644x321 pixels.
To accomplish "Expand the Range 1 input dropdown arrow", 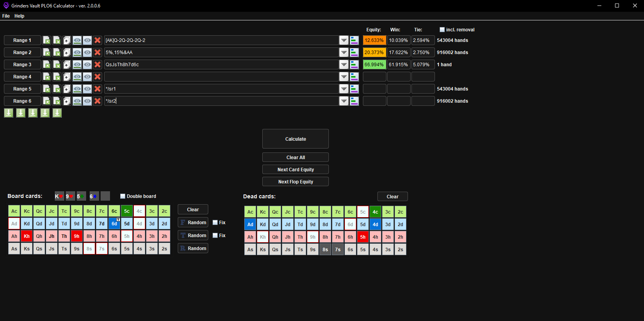I will [344, 40].
